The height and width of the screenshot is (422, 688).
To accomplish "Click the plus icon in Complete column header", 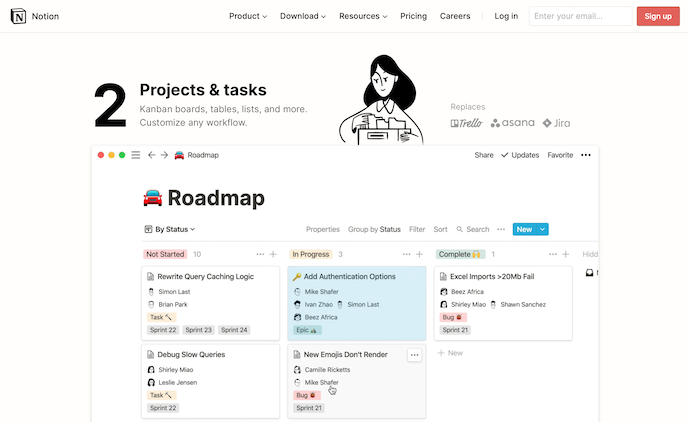I will coord(565,255).
